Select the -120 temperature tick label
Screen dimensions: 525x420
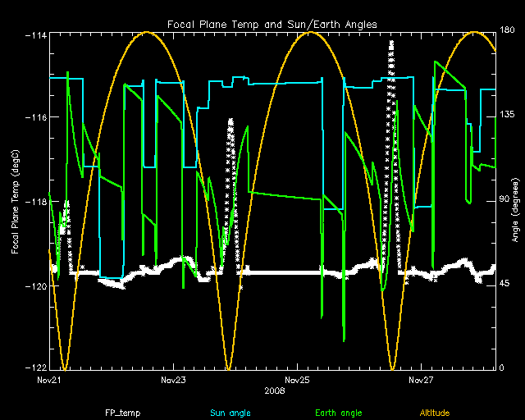point(35,286)
